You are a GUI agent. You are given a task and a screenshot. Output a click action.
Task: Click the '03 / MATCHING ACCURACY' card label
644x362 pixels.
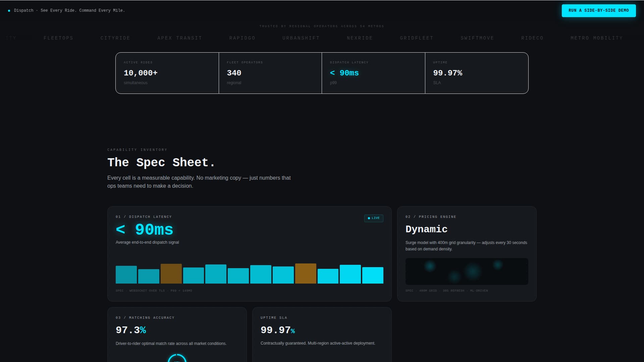click(145, 318)
